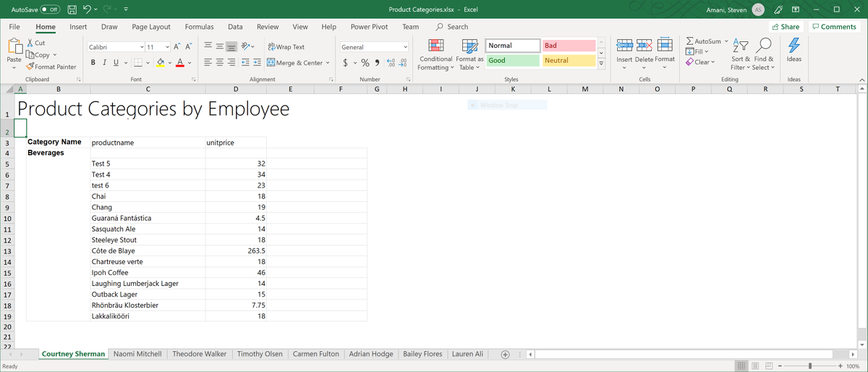
Task: Switch to Insert ribbon tab
Action: point(78,27)
